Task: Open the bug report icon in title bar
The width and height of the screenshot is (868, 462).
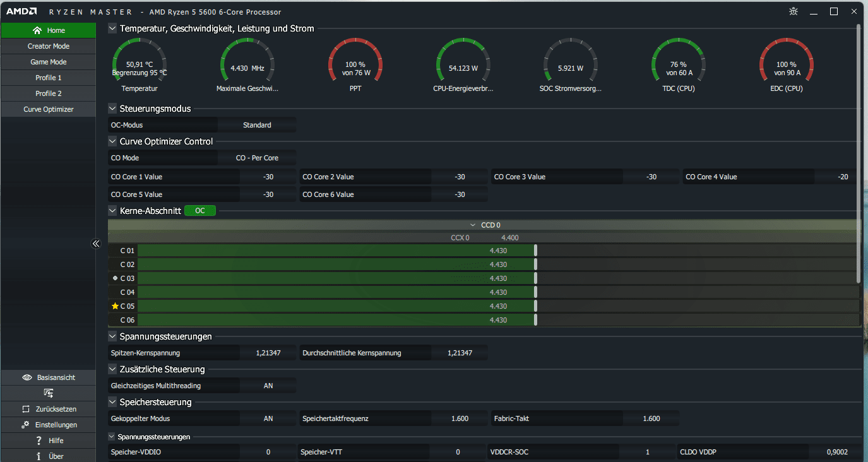Action: pos(794,11)
